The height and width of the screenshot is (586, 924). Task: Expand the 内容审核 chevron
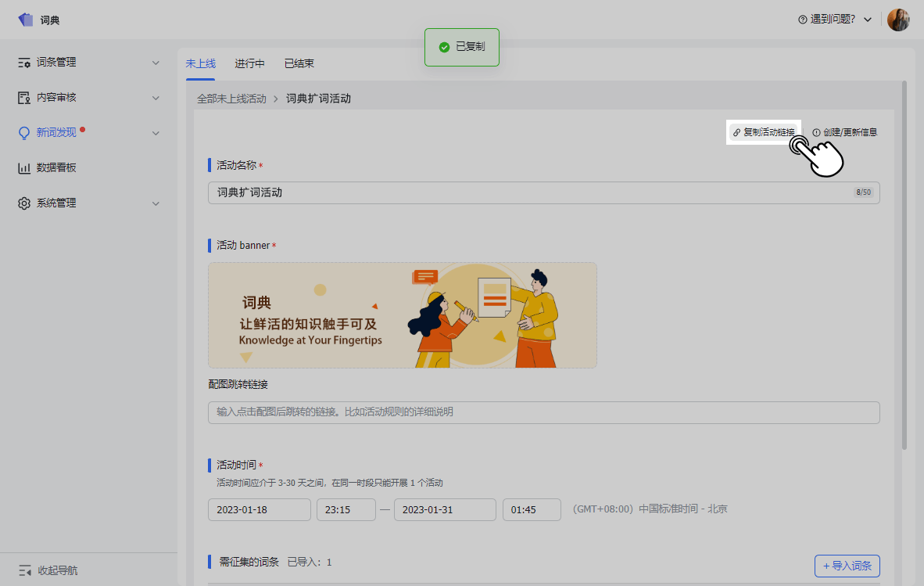[156, 98]
